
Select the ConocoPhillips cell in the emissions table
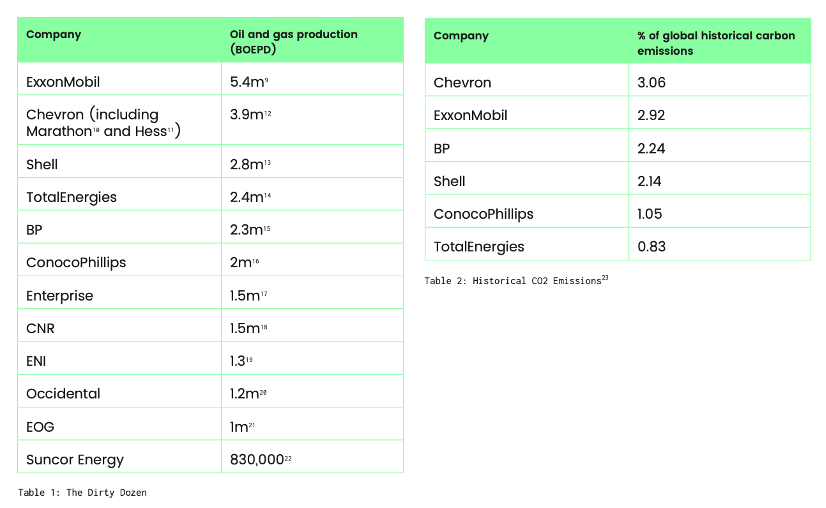[483, 214]
